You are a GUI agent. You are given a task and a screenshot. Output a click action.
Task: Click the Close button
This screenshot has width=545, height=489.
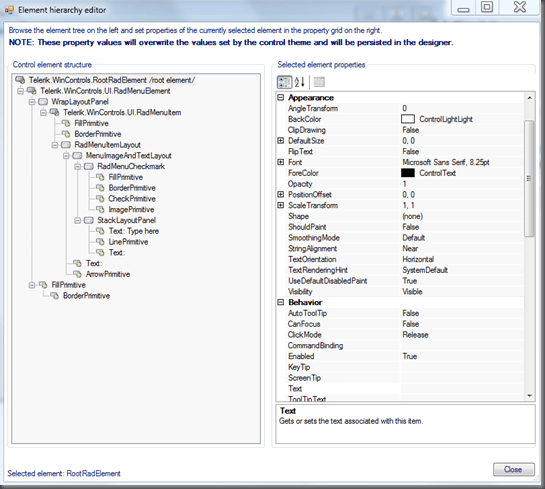[x=514, y=470]
